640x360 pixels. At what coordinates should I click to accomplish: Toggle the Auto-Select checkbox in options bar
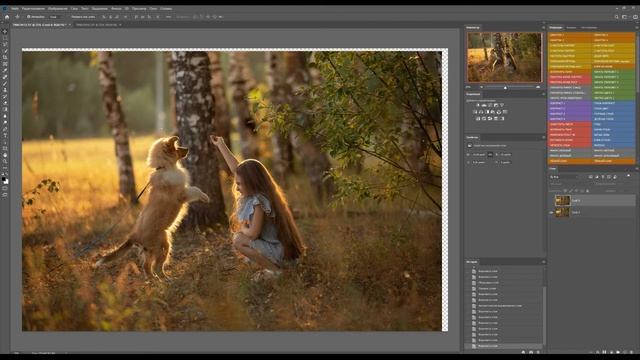29,17
